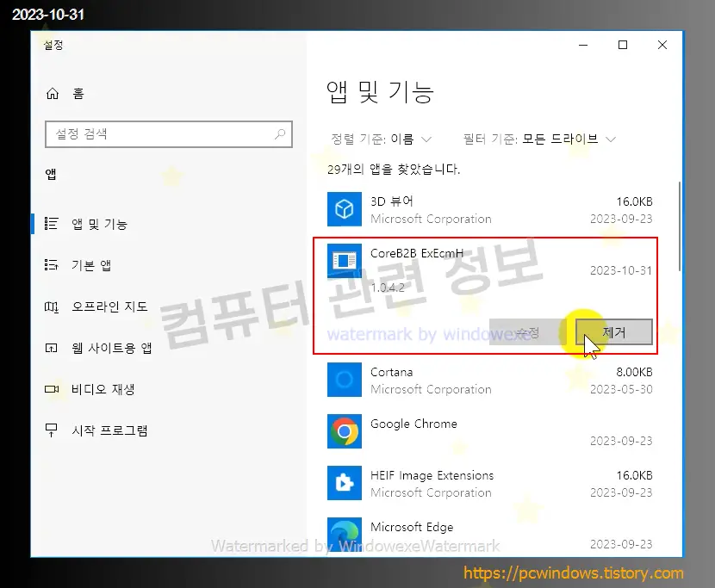Image resolution: width=715 pixels, height=588 pixels.
Task: Maximize the 설정 window
Action: click(623, 45)
